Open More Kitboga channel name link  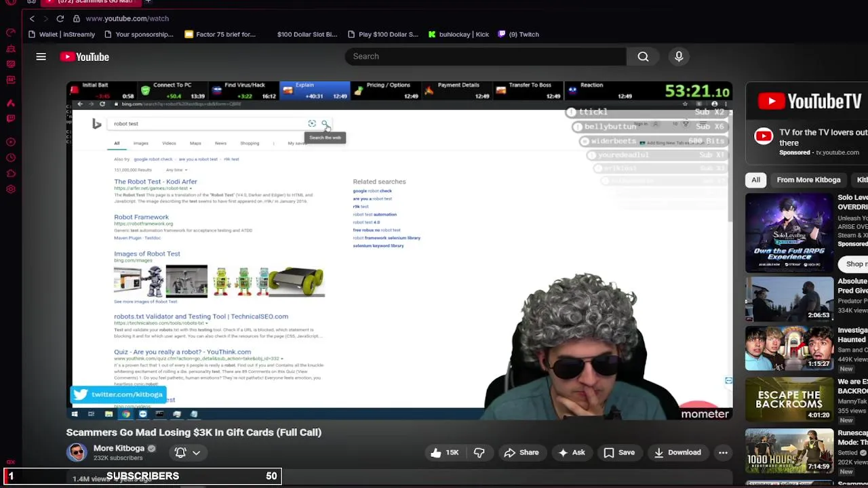click(119, 449)
